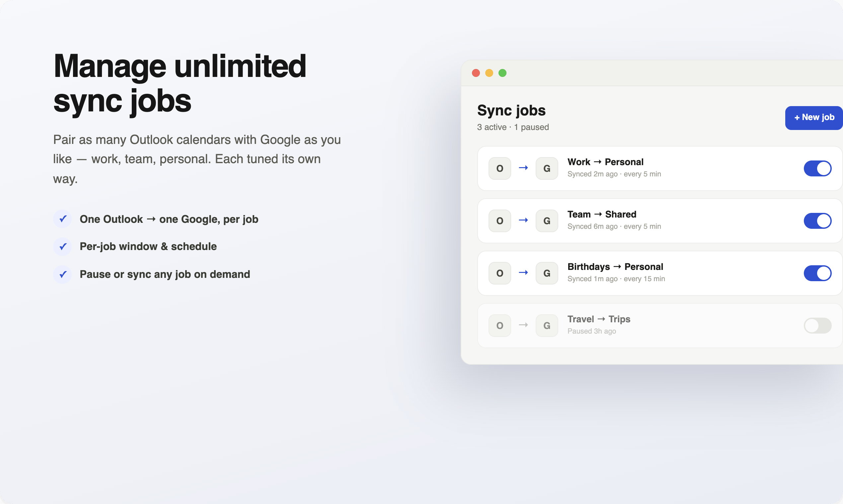Viewport: 843px width, 504px height.
Task: Click Outlook icon in Travel → Trips row
Action: [x=499, y=325]
